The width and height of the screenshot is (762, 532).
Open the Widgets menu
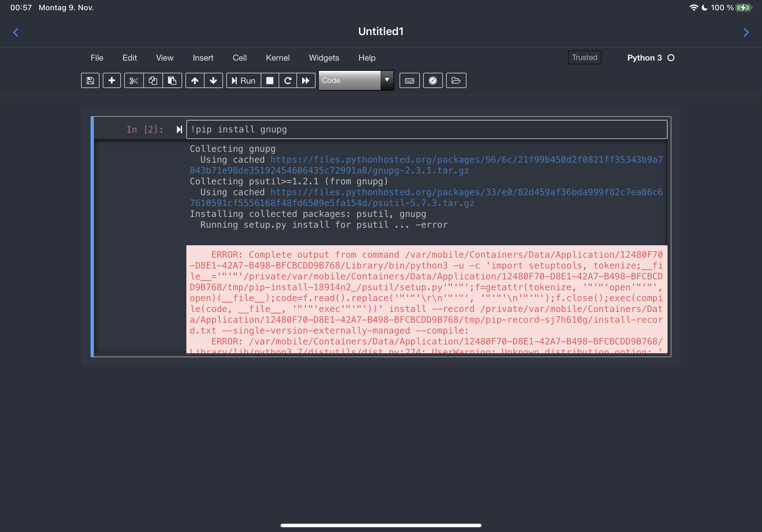tap(324, 58)
